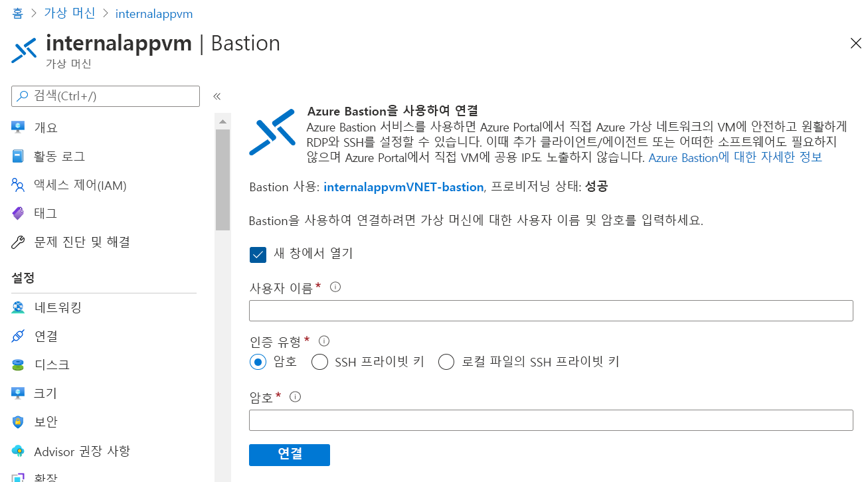Click the 개요 overview icon in sidebar
Image resolution: width=868 pixels, height=482 pixels.
click(18, 127)
